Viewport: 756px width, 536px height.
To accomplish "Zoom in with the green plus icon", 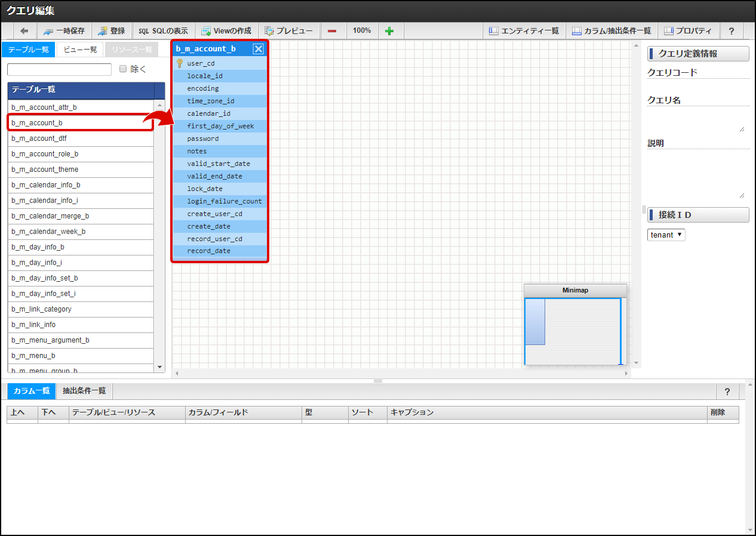I will tap(389, 31).
